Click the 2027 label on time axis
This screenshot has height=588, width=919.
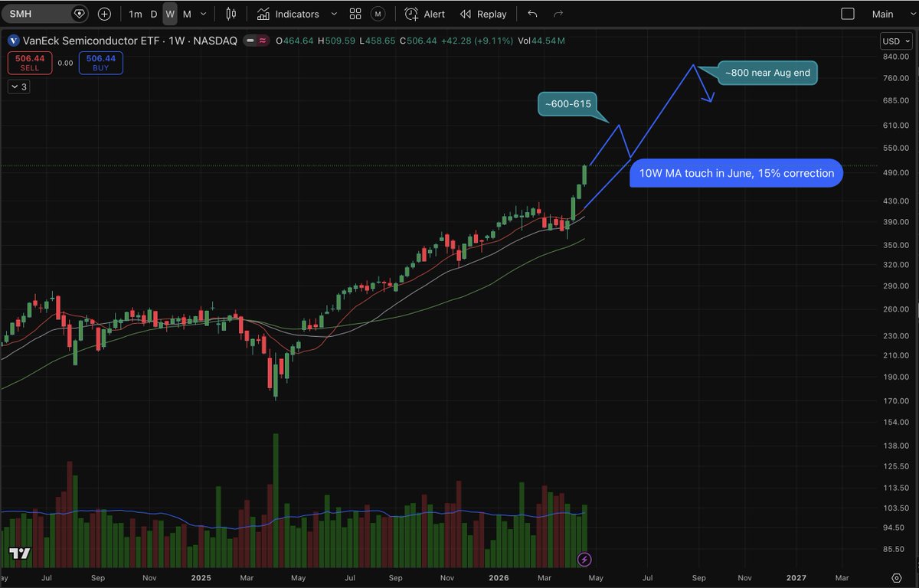pos(796,577)
